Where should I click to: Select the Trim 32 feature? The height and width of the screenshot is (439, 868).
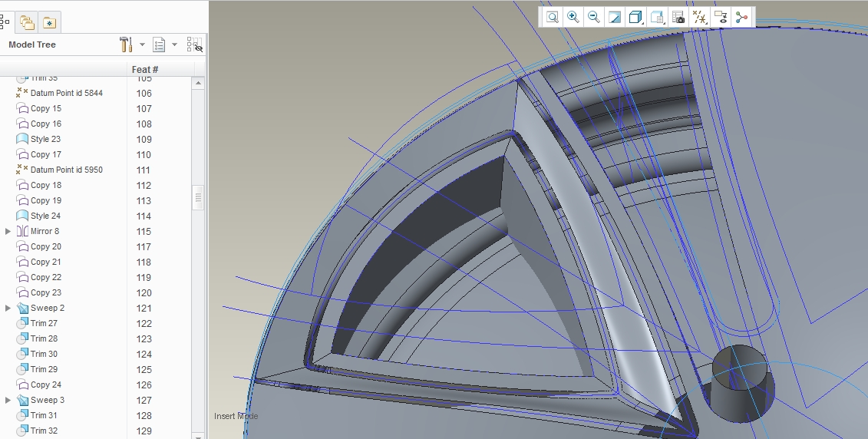[x=44, y=431]
